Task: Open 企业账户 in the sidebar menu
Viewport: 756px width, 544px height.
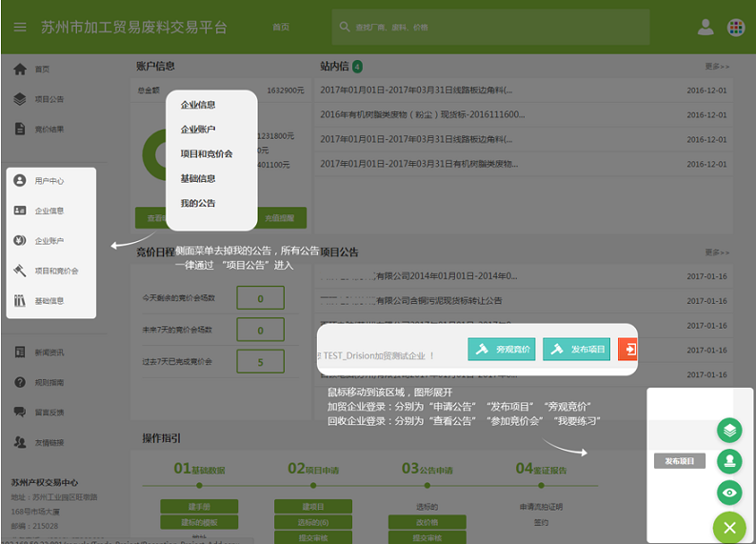Action: (x=50, y=240)
